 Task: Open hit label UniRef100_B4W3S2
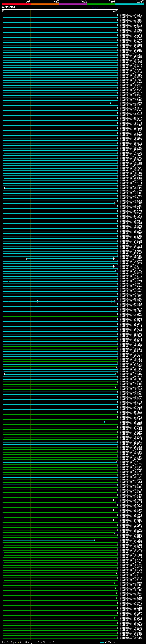click(131, 618)
